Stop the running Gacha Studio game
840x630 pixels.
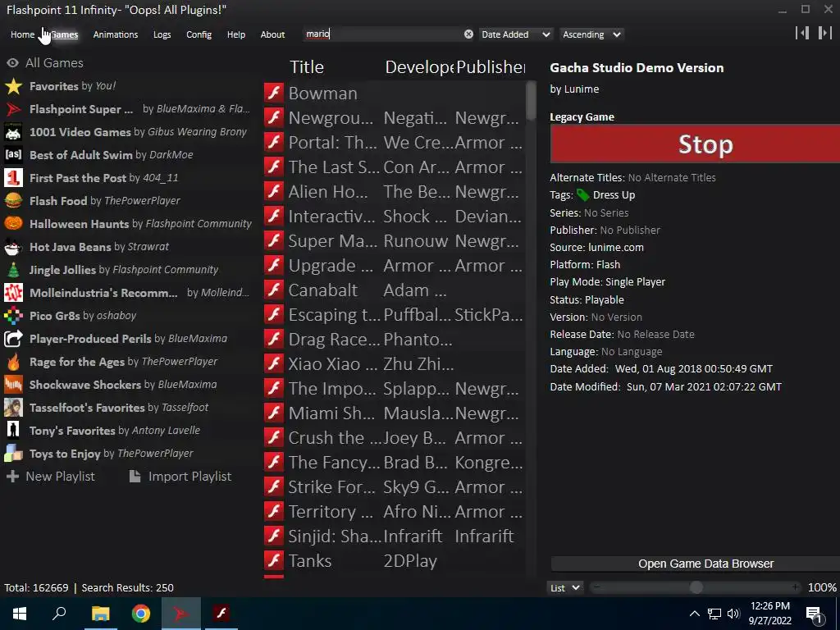(x=695, y=144)
